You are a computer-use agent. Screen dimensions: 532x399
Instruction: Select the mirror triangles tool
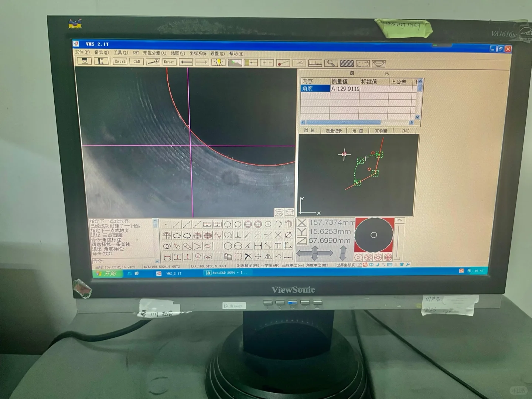(268, 256)
